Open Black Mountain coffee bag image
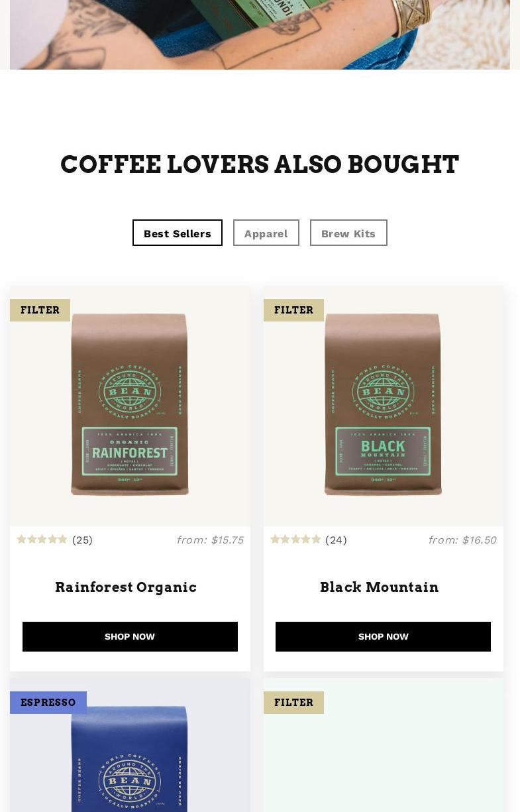This screenshot has height=812, width=520. tap(383, 404)
